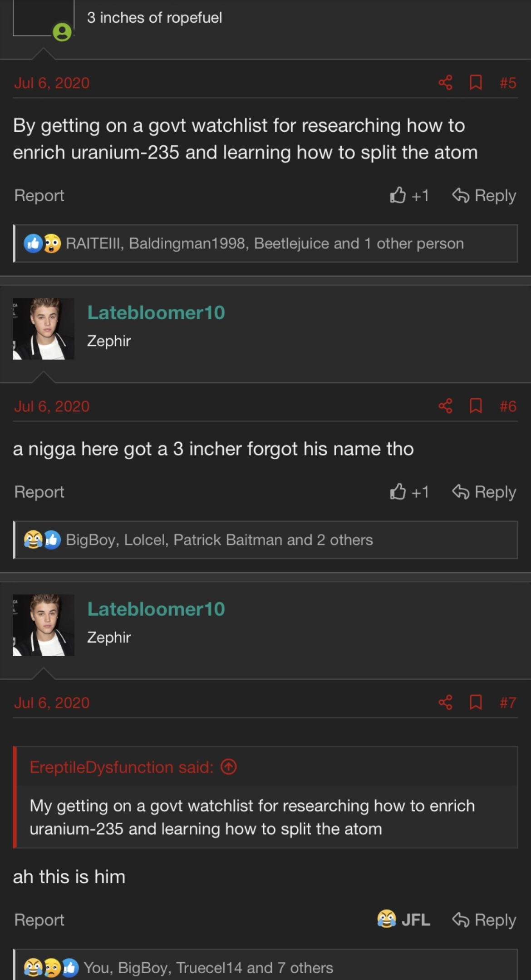Report post #6
The height and width of the screenshot is (980, 531).
point(39,492)
